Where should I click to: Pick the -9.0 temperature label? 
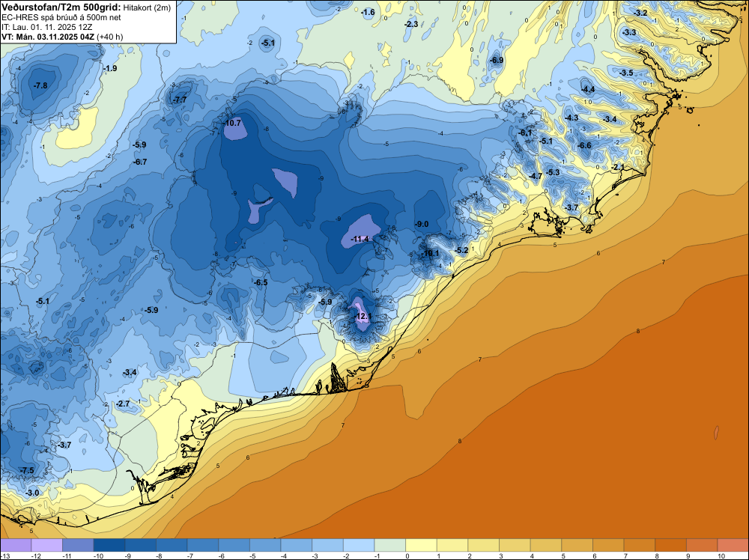coord(421,224)
